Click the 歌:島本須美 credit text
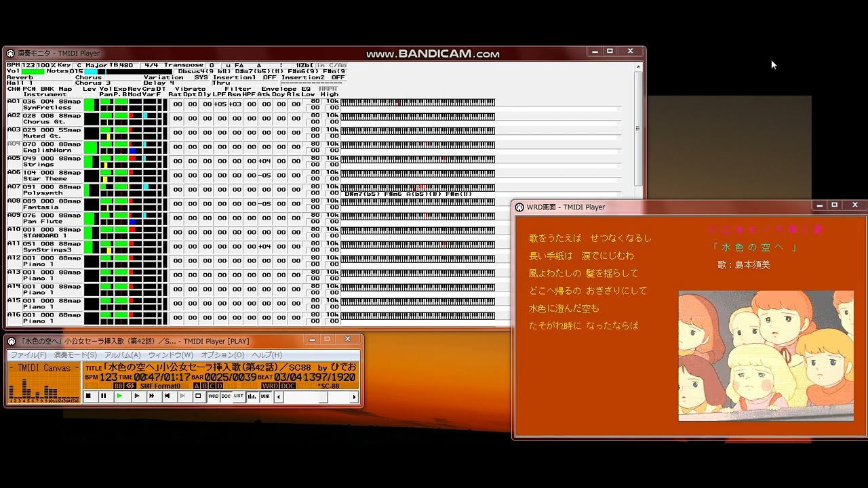The height and width of the screenshot is (488, 868). (744, 265)
